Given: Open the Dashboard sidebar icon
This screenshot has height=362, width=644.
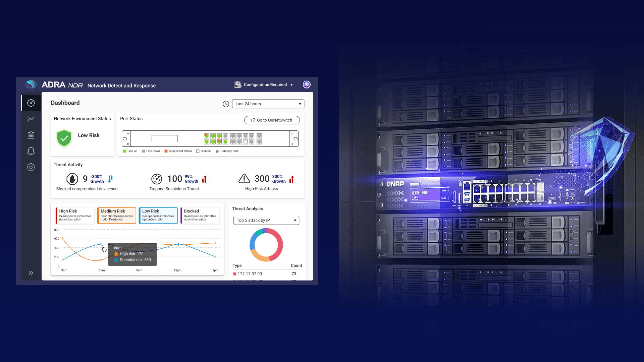Looking at the screenshot, I should pyautogui.click(x=31, y=103).
